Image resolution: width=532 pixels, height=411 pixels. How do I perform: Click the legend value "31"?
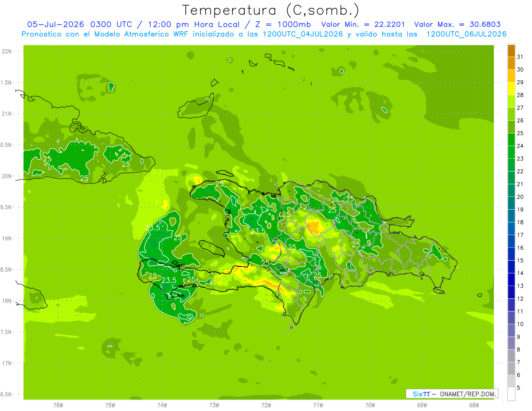520,57
